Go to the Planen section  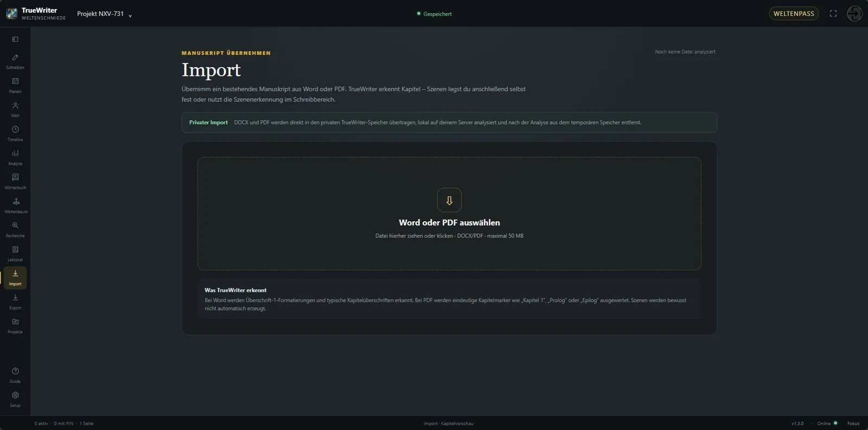[x=15, y=85]
